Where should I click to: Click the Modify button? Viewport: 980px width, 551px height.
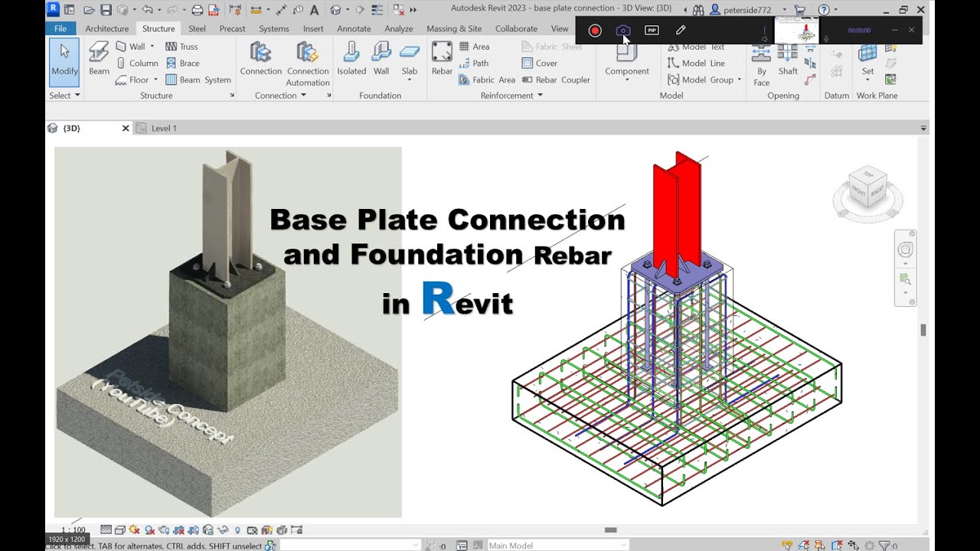pyautogui.click(x=64, y=64)
